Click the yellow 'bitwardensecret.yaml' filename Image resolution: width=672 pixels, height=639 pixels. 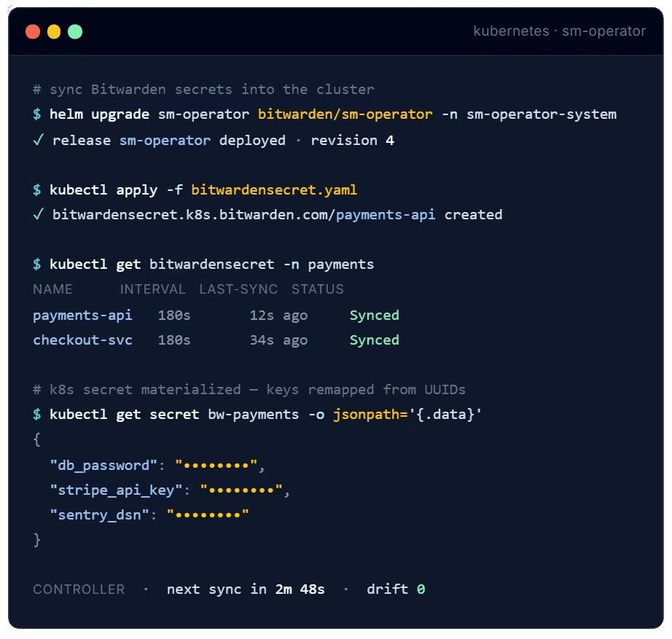[x=274, y=190]
